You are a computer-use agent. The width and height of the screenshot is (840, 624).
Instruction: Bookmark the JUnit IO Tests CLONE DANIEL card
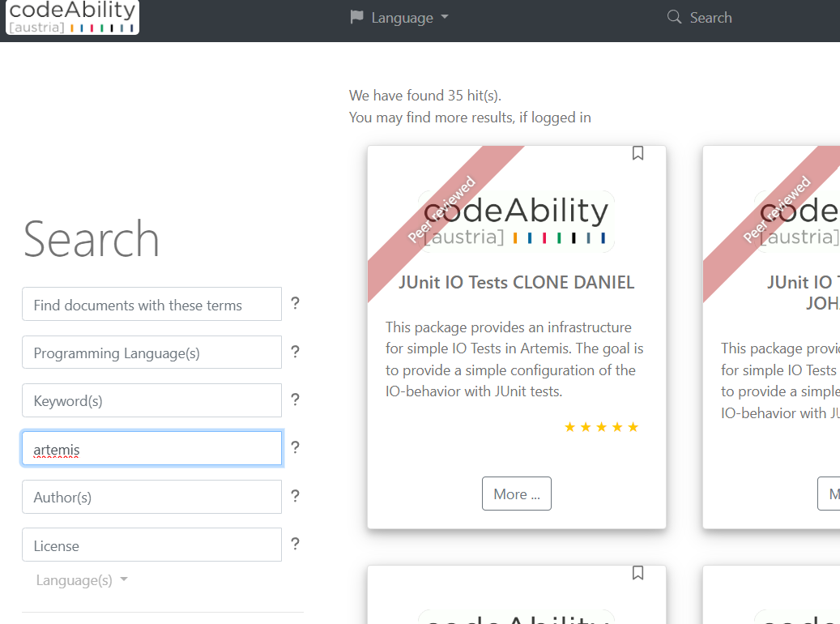pyautogui.click(x=637, y=153)
